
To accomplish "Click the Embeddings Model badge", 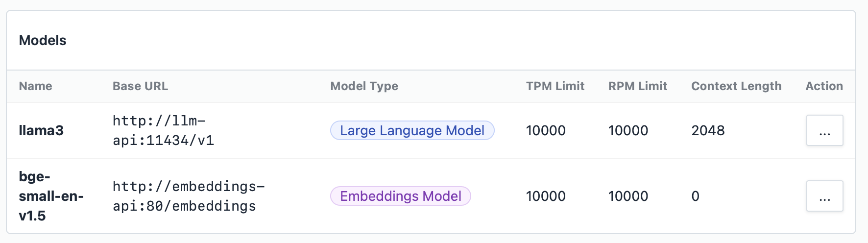I will pos(400,196).
